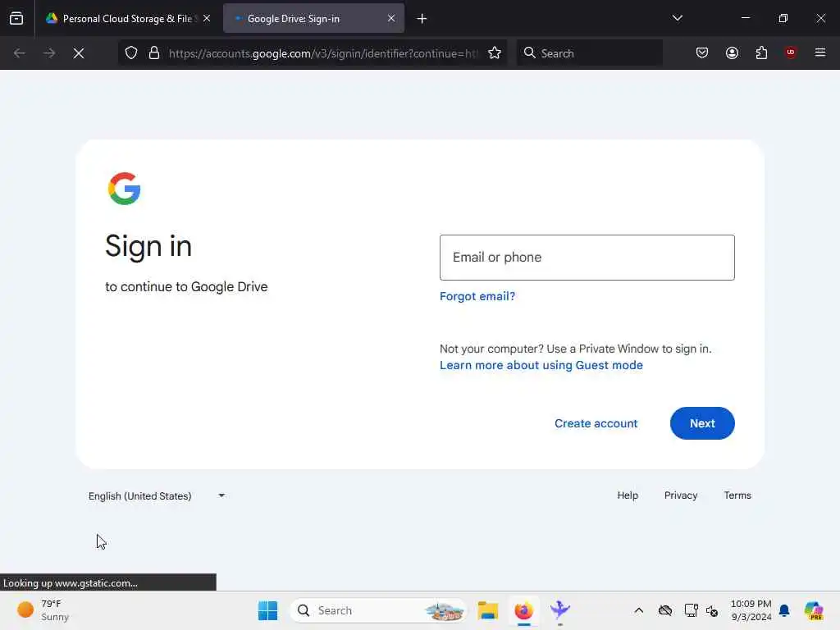840x630 pixels.
Task: Open Learn more about using Guest mode
Action: point(541,365)
